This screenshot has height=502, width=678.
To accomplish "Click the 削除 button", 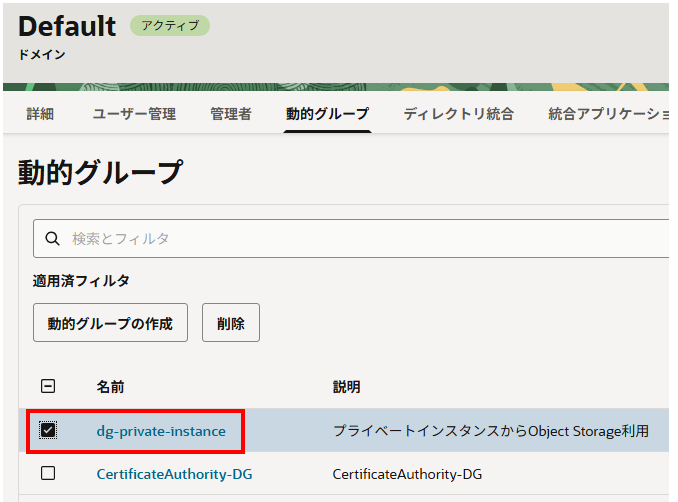I will [231, 323].
